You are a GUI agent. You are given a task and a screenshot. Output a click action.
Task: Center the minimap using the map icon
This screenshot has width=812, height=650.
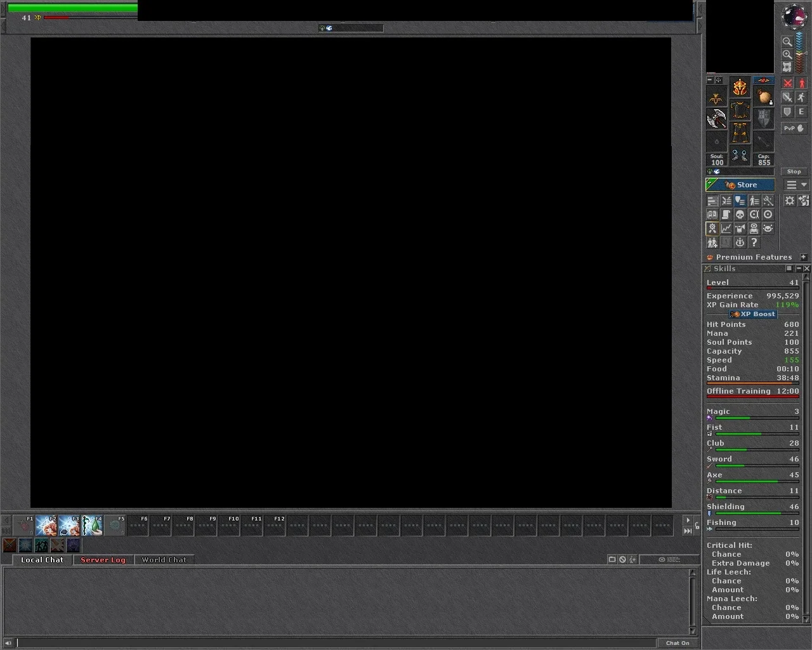[787, 67]
